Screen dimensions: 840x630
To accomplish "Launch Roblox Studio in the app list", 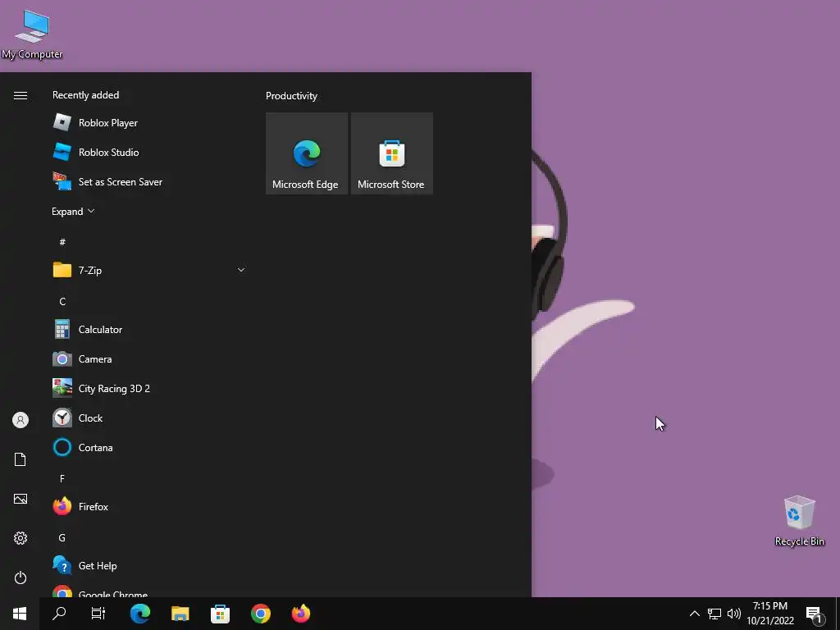I will [149, 152].
